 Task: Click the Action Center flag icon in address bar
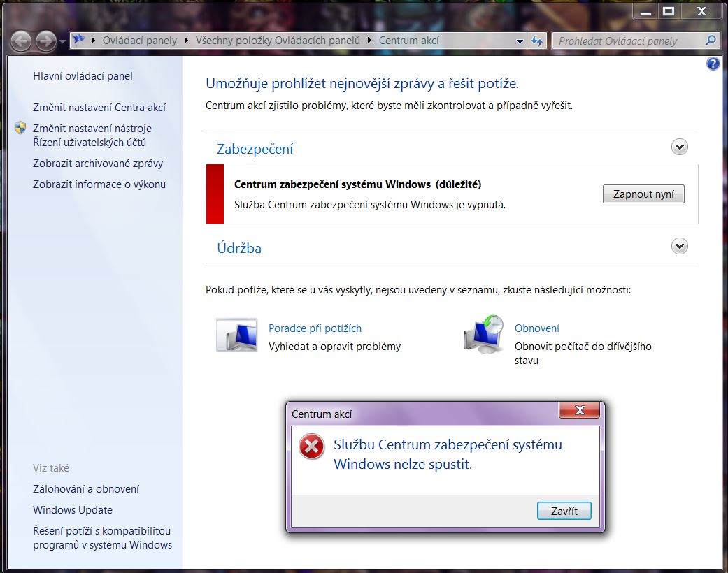(79, 41)
